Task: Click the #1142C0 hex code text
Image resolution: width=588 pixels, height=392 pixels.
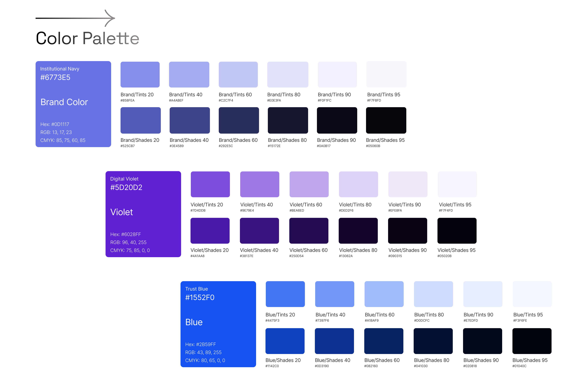Action: (x=272, y=366)
